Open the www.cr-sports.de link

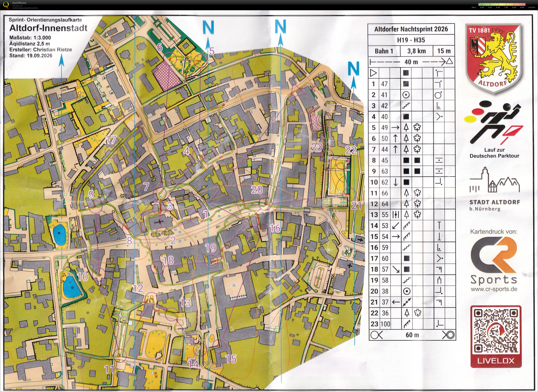[x=494, y=289]
